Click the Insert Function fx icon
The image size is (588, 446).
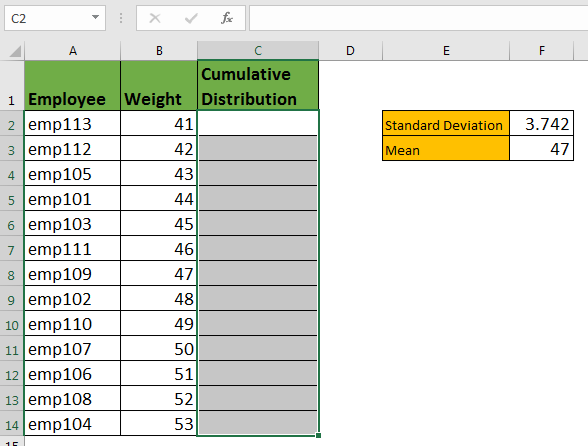click(x=227, y=18)
